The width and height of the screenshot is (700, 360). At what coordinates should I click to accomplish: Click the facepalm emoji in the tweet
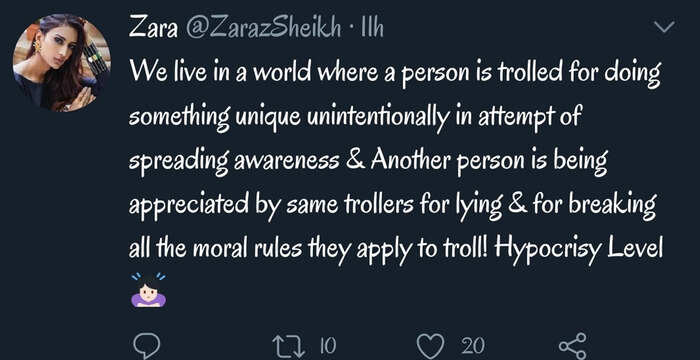(x=149, y=290)
